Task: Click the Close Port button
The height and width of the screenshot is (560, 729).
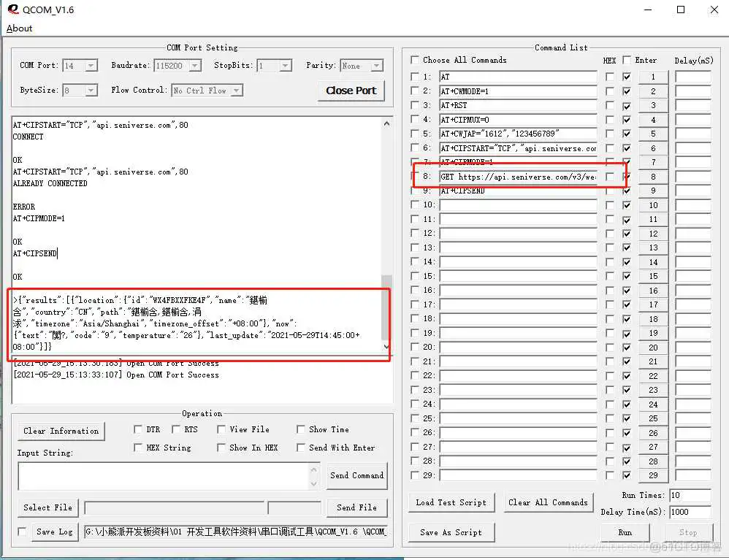Action: click(x=350, y=91)
